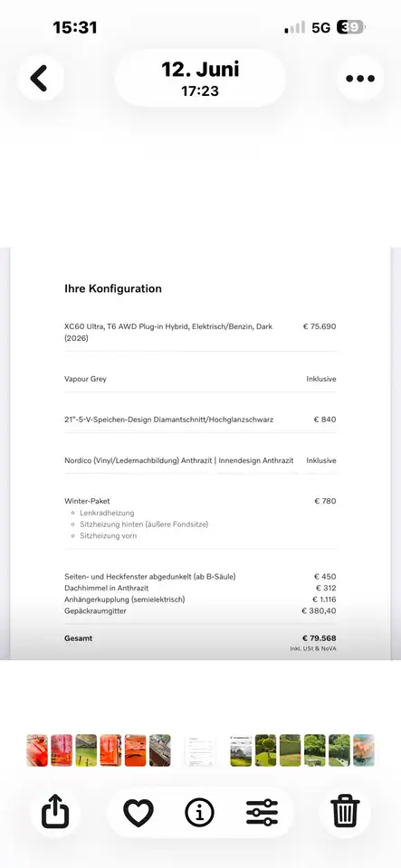Select the first red thumbnail in the strip
The height and width of the screenshot is (868, 401).
pos(37,750)
